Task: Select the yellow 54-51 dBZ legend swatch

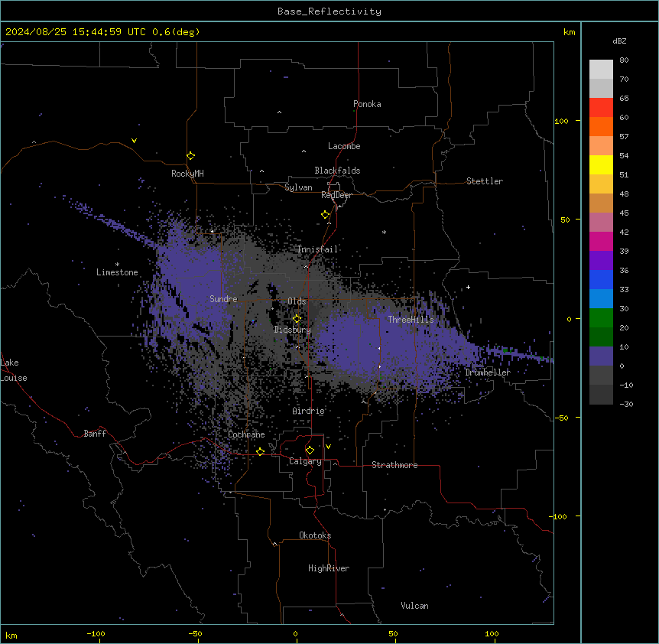Action: coord(601,164)
